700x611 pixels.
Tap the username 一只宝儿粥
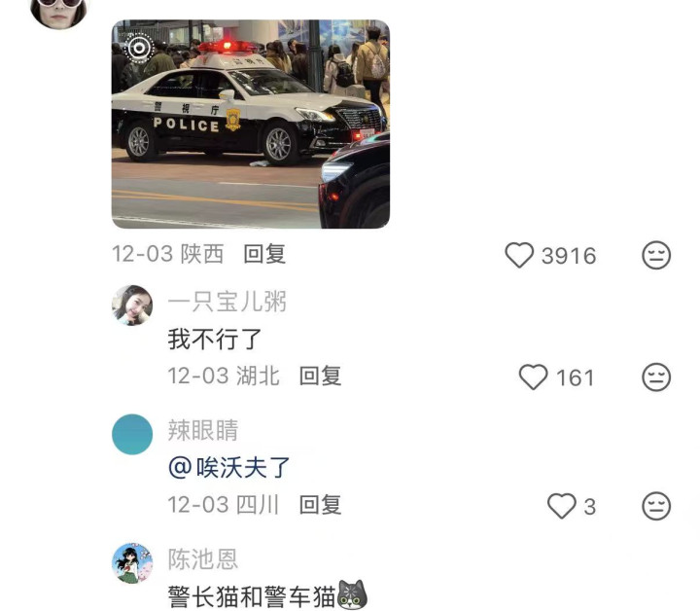227,302
